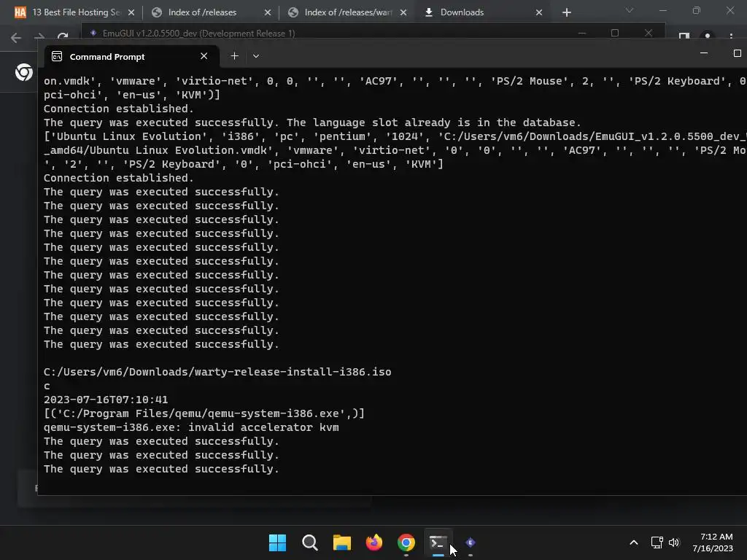Viewport: 747px width, 560px height.
Task: Minimize the terminal window
Action: pyautogui.click(x=704, y=53)
